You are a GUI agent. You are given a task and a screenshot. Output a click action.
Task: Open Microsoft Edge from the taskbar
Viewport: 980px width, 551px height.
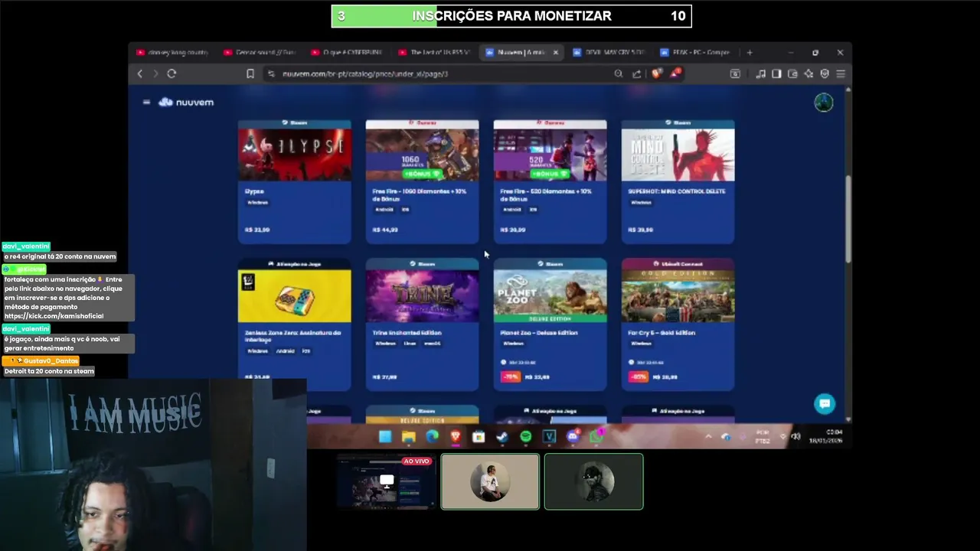(x=432, y=436)
